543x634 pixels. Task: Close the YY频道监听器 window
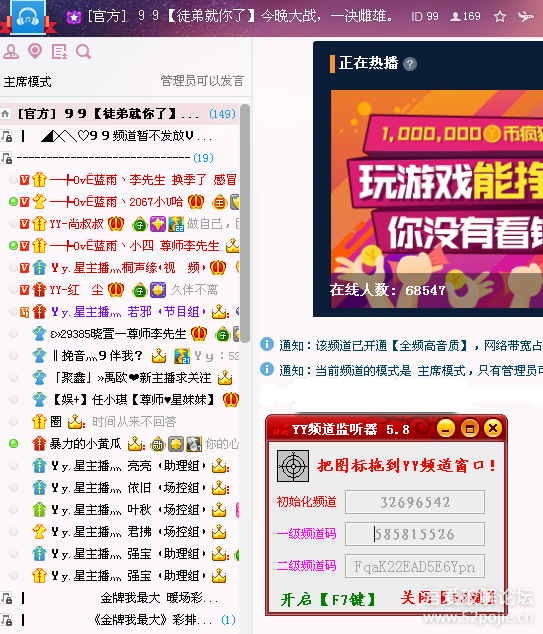click(x=493, y=428)
